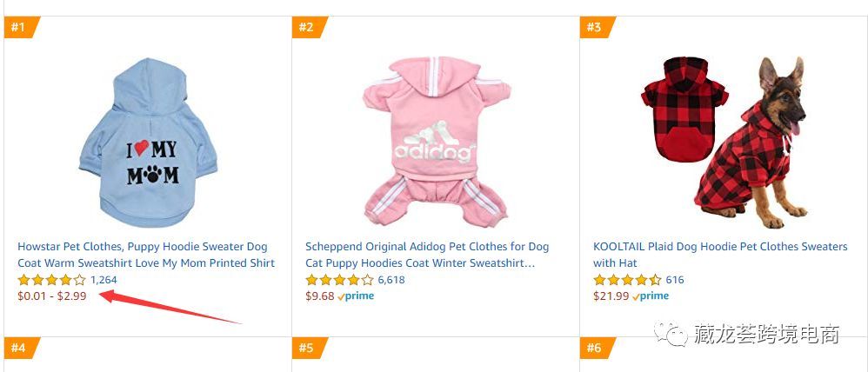Click the orange #2 rank badge

pos(307,27)
